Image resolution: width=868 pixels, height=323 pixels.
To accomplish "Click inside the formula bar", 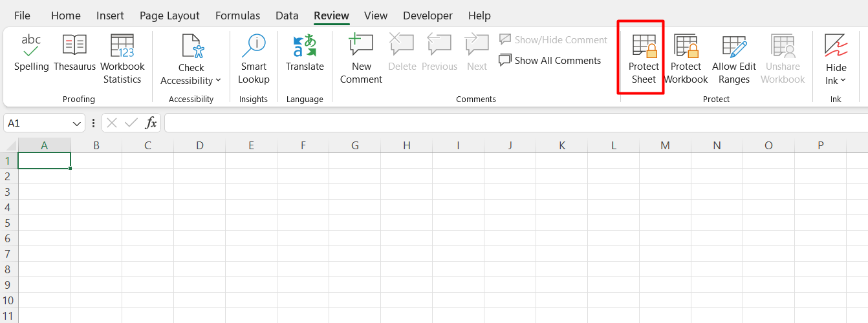I will 511,123.
